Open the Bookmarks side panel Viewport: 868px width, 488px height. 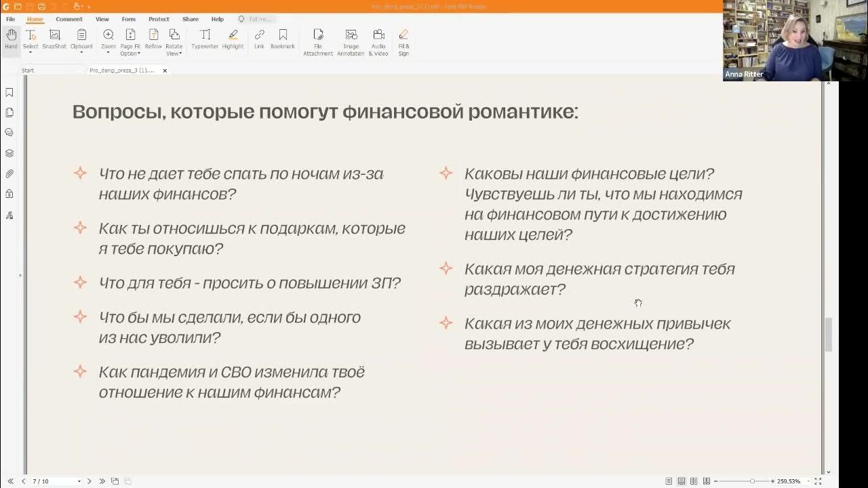(9, 92)
